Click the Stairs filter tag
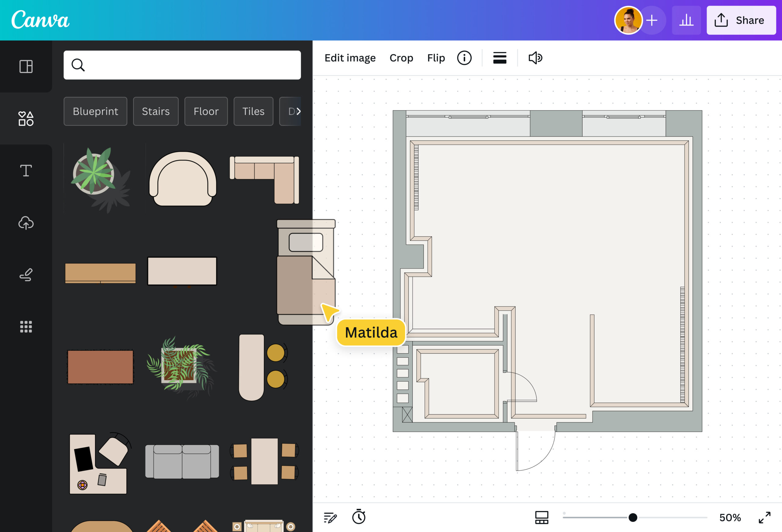The image size is (782, 532). tap(156, 111)
